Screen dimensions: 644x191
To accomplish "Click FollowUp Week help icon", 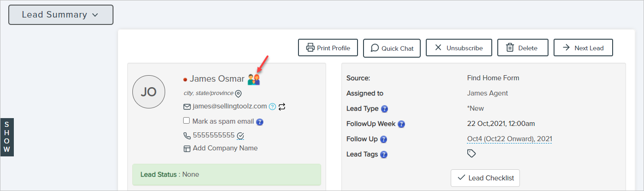I will point(401,124).
